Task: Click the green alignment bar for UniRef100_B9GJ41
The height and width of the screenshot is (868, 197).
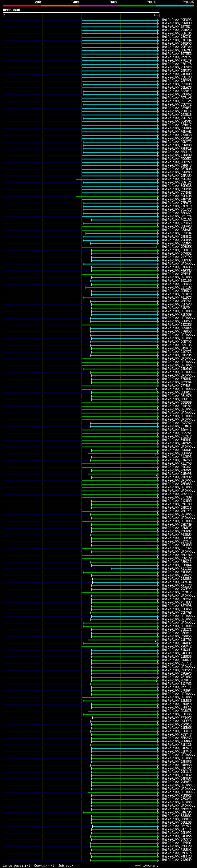Action: [117, 179]
